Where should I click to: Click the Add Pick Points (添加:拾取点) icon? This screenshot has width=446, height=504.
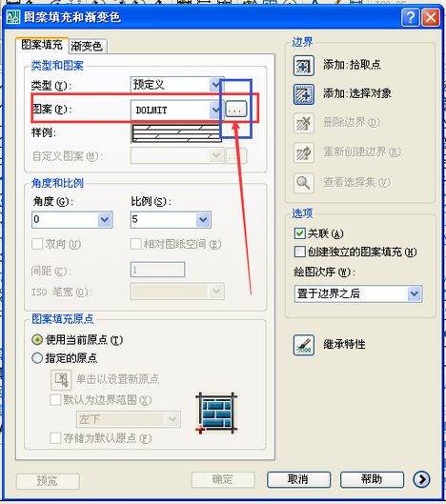tap(304, 66)
